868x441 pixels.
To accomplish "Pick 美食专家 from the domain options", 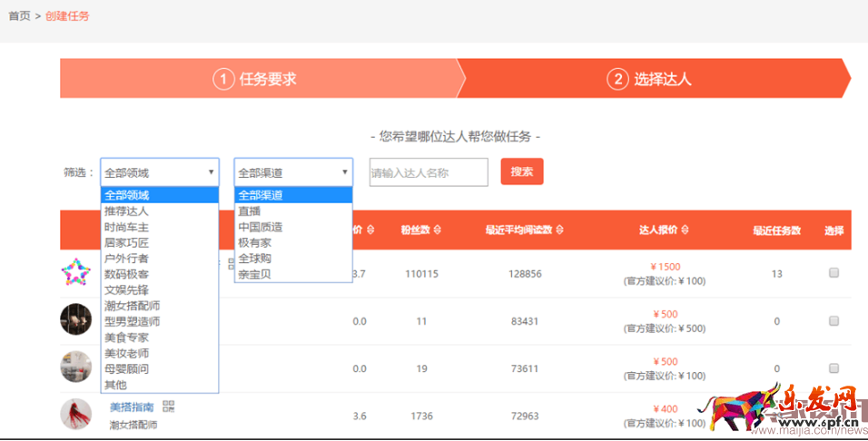I will (127, 338).
